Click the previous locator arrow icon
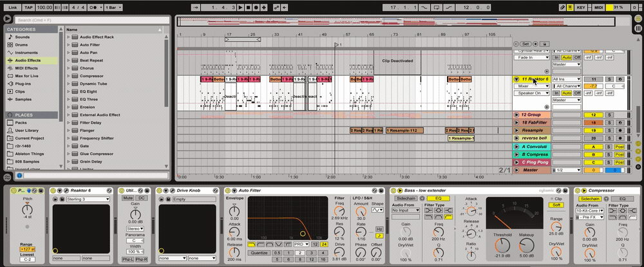 point(516,44)
